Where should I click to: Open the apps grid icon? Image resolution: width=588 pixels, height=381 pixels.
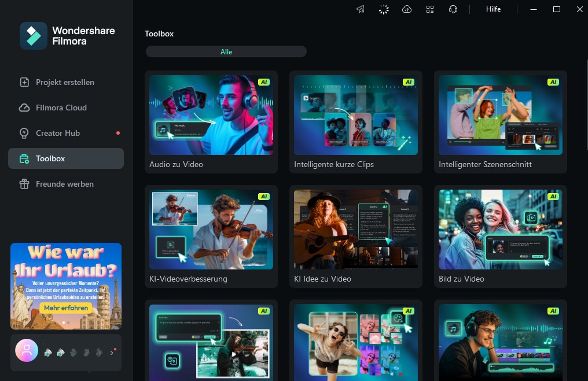point(430,9)
